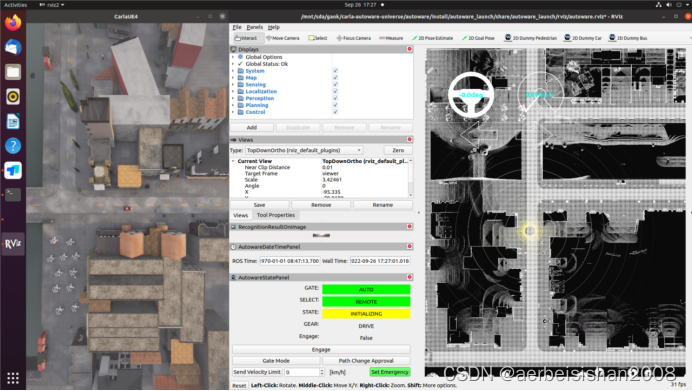This screenshot has height=391, width=692.
Task: Remove the selected view
Action: coord(321,205)
